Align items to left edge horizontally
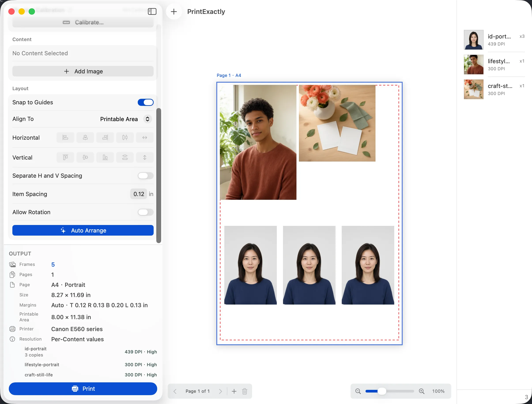Screen dimensions: 532x404 65,137
